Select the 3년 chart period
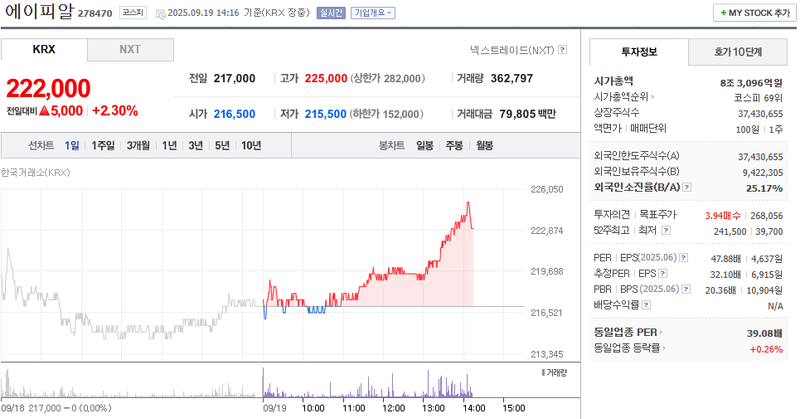800x419 pixels. tap(196, 145)
